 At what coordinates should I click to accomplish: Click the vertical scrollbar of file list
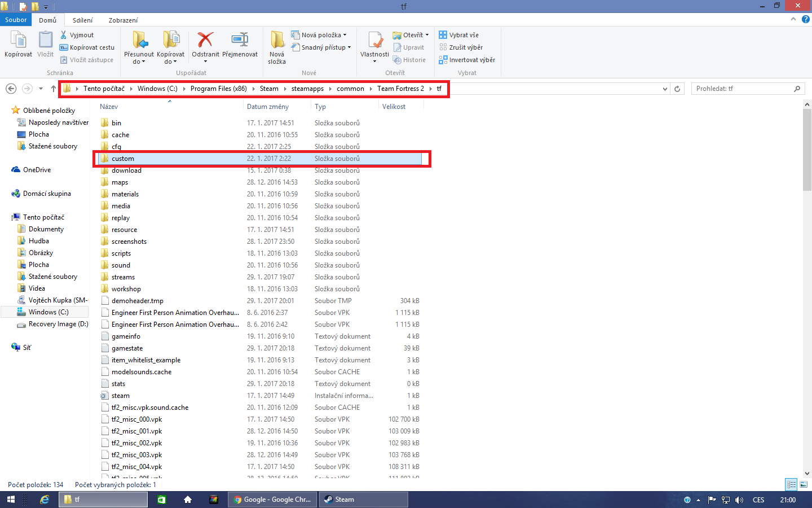[807, 150]
